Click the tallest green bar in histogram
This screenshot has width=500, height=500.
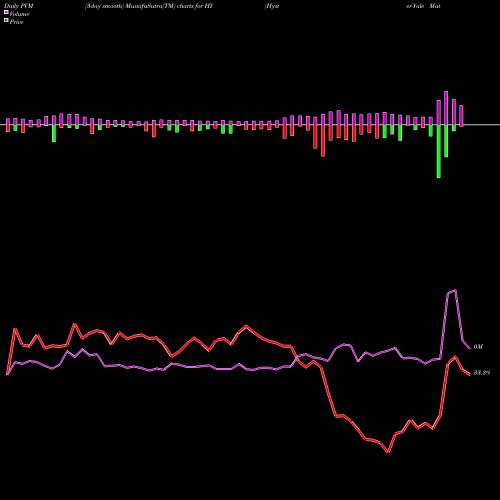click(x=439, y=151)
